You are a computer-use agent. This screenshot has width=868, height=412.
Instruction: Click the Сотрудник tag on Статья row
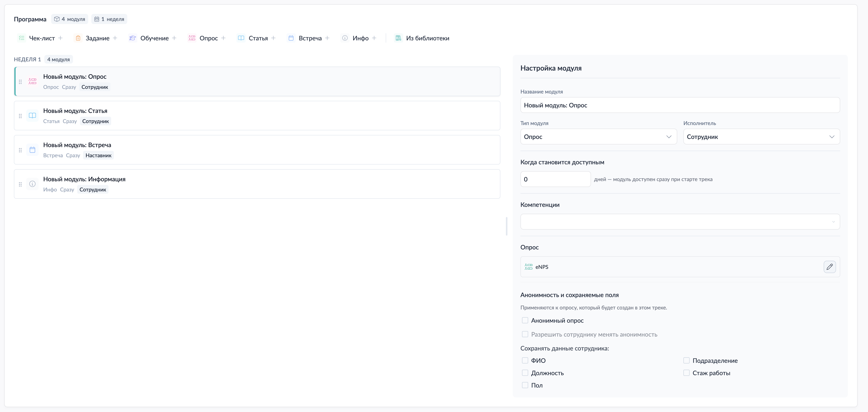95,121
